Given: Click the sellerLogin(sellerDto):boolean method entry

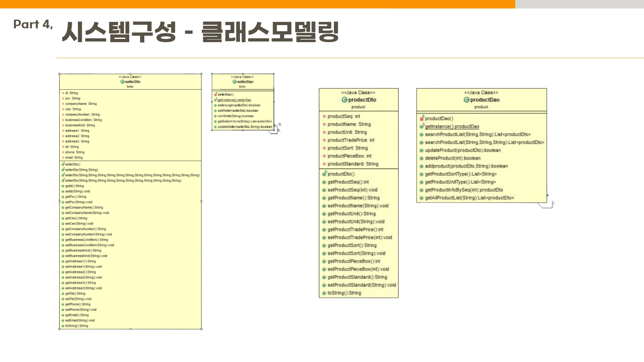Looking at the screenshot, I should coord(239,105).
